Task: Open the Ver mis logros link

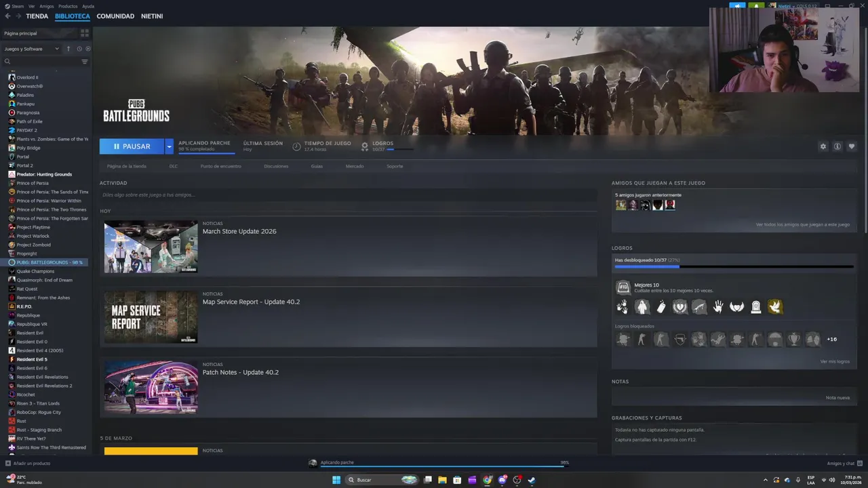Action: tap(835, 361)
